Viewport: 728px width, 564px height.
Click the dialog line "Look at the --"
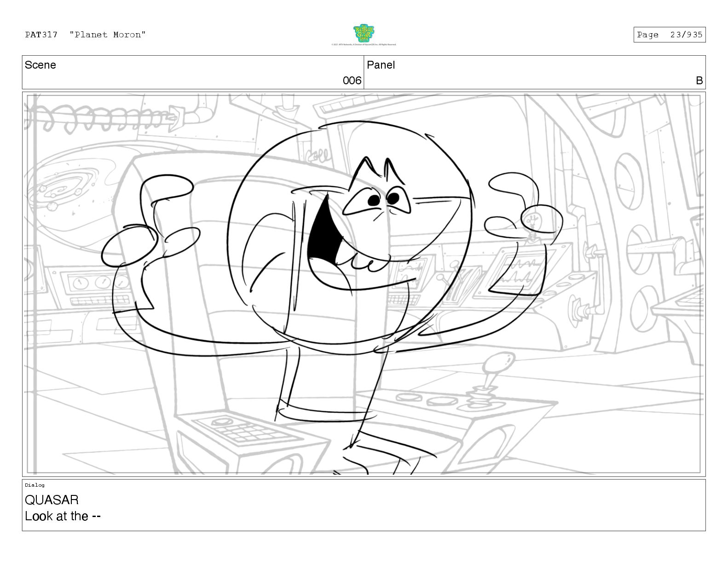63,516
